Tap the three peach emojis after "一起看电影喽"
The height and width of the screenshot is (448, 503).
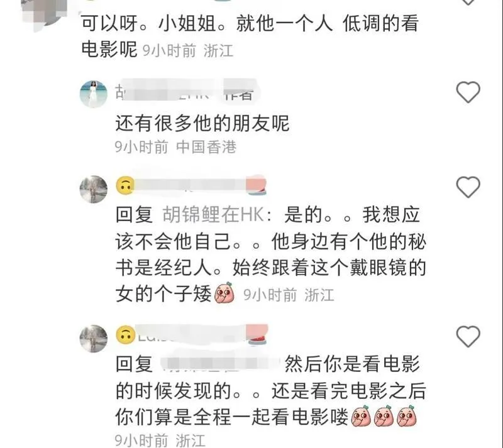(x=384, y=416)
